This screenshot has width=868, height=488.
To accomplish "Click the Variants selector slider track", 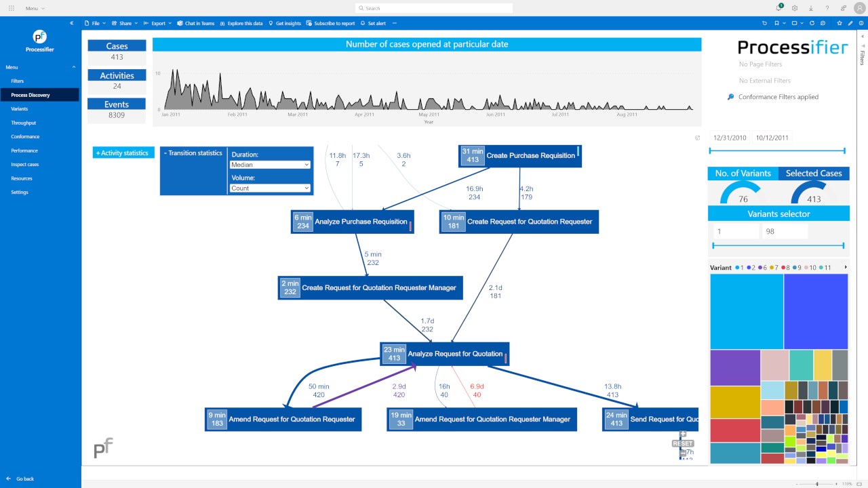I will [778, 246].
